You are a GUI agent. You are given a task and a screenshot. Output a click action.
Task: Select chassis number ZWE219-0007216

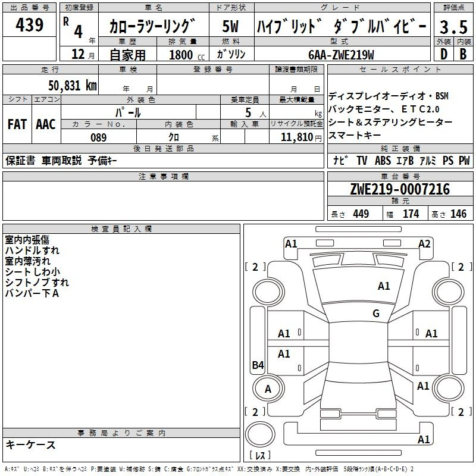(x=400, y=189)
